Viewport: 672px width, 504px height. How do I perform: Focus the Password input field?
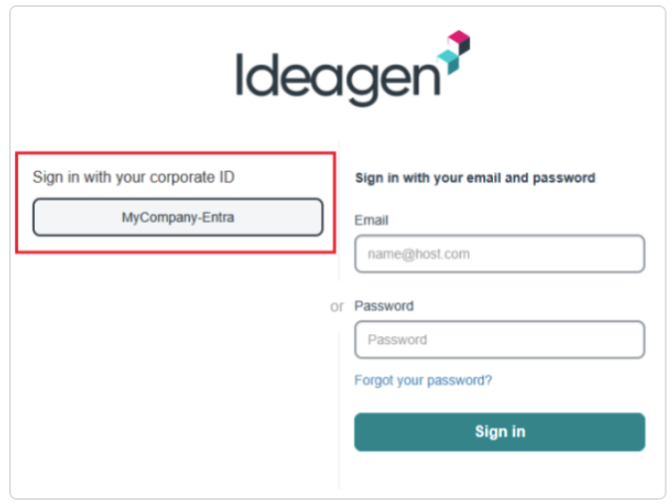(x=499, y=340)
